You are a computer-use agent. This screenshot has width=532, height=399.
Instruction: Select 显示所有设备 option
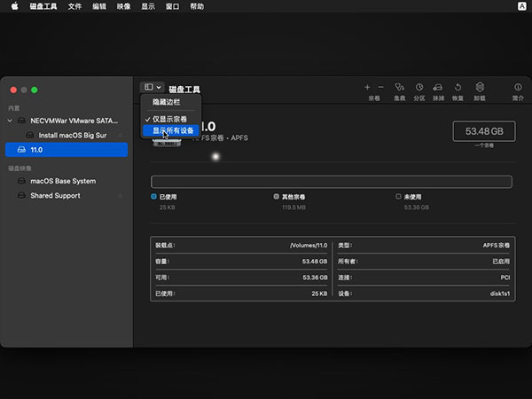(x=170, y=130)
